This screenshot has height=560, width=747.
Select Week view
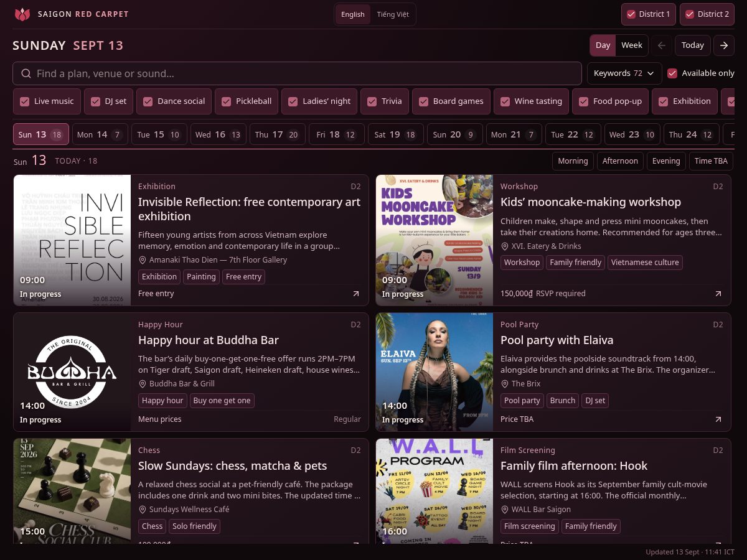(632, 45)
